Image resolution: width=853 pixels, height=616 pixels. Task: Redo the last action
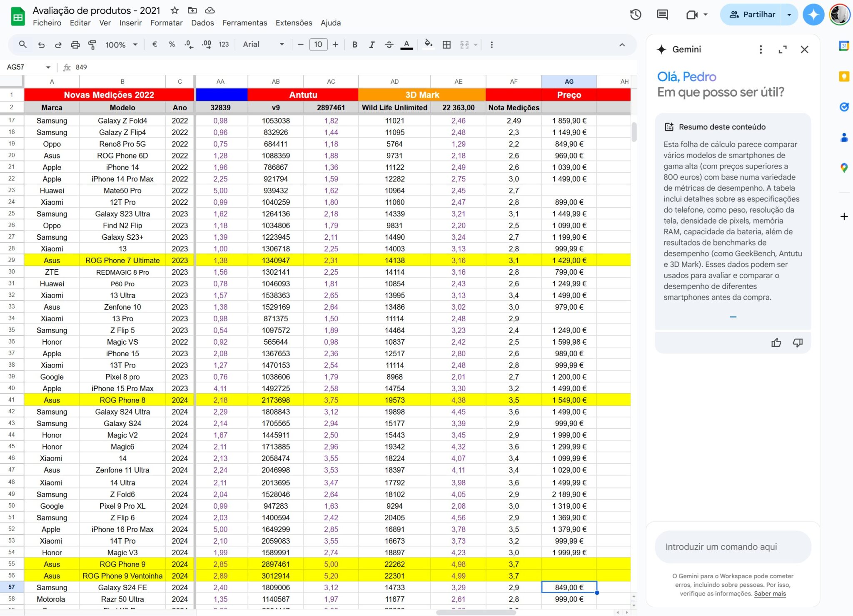pyautogui.click(x=58, y=45)
